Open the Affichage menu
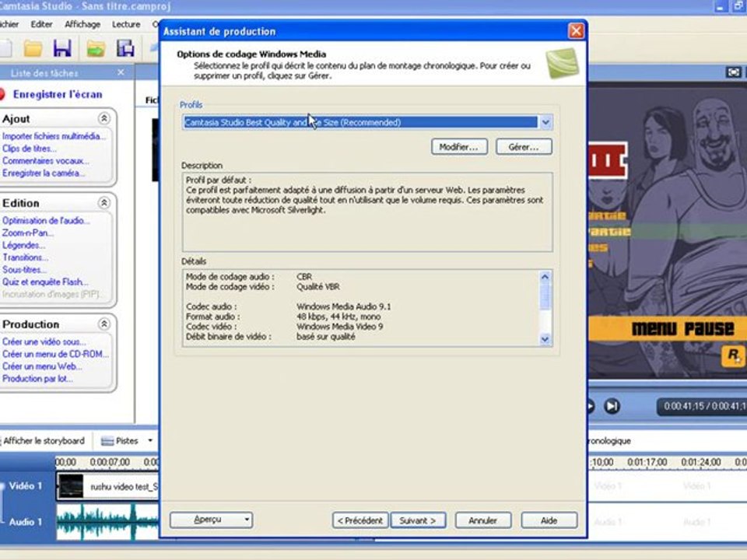Viewport: 747px width, 560px height. [x=82, y=24]
